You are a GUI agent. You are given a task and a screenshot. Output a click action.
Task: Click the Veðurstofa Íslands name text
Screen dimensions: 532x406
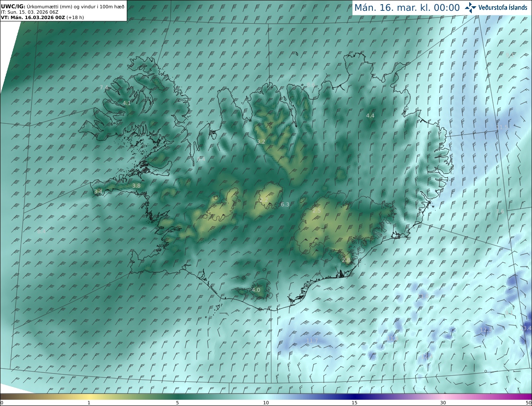click(503, 7)
